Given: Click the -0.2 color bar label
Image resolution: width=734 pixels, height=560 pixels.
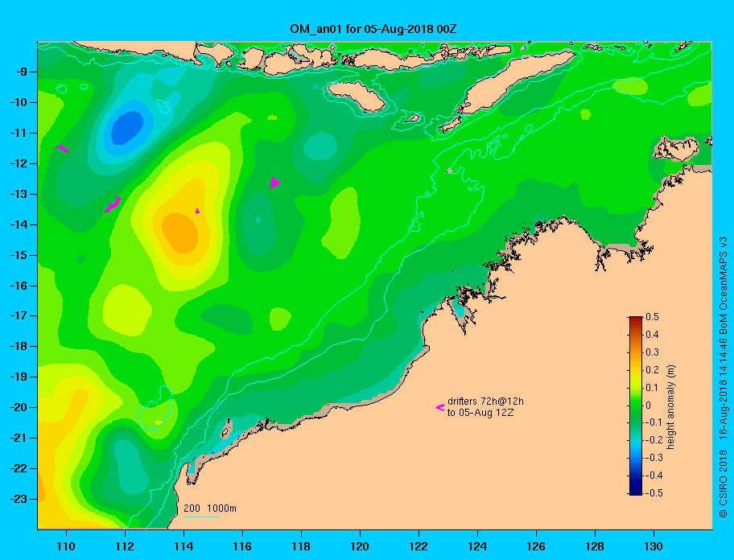Looking at the screenshot, I should [x=654, y=440].
